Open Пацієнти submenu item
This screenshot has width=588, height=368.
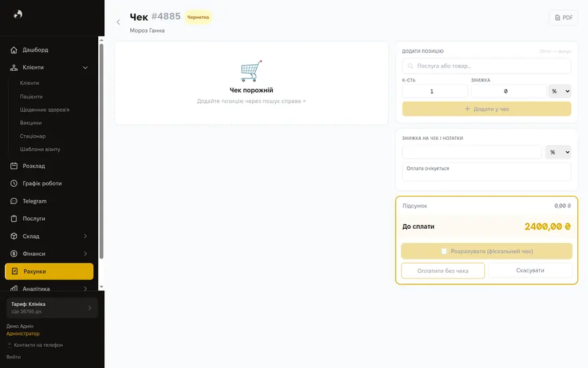click(31, 96)
